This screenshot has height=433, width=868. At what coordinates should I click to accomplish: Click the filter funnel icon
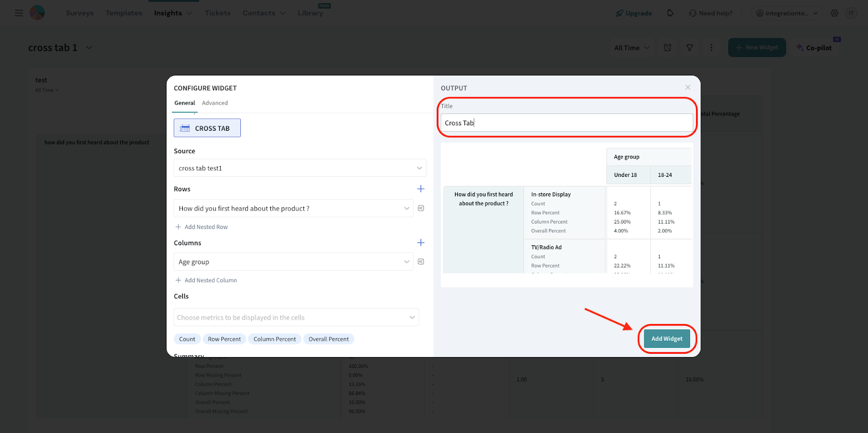pos(690,48)
